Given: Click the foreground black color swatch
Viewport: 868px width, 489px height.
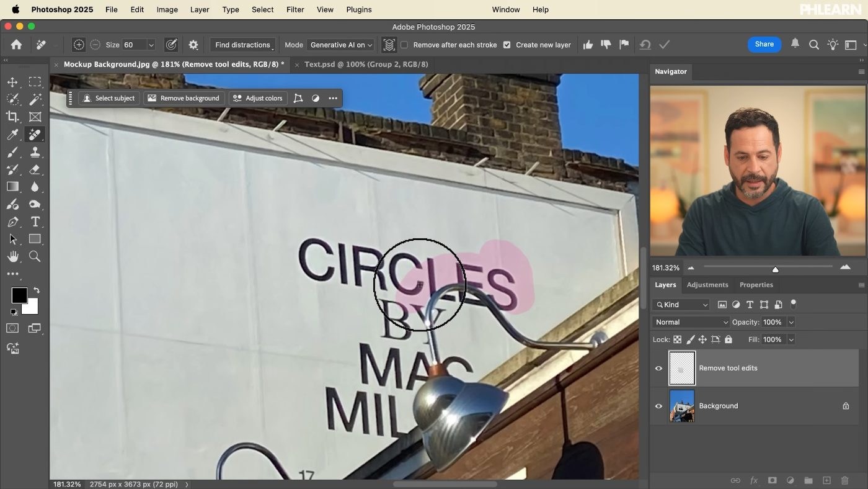Looking at the screenshot, I should (19, 295).
